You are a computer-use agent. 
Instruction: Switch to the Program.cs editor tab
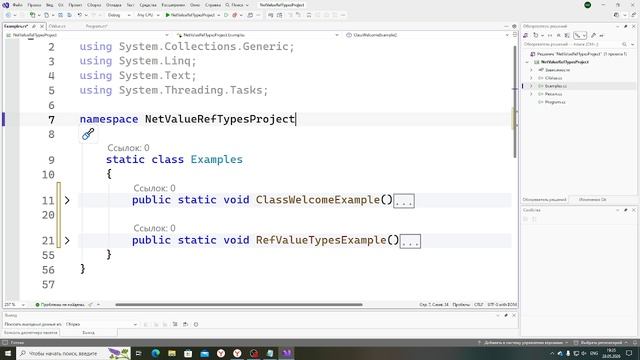(x=96, y=26)
